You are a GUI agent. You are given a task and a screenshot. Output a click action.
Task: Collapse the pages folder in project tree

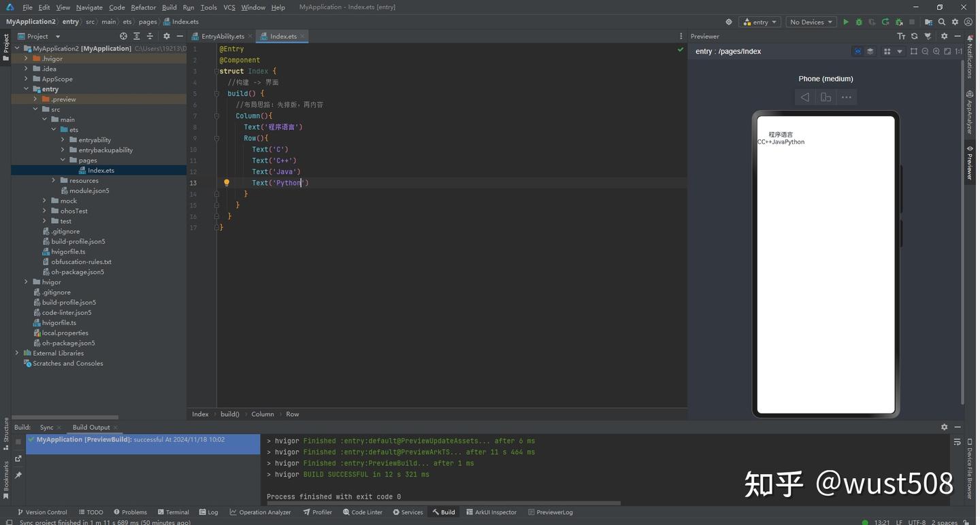click(x=63, y=160)
